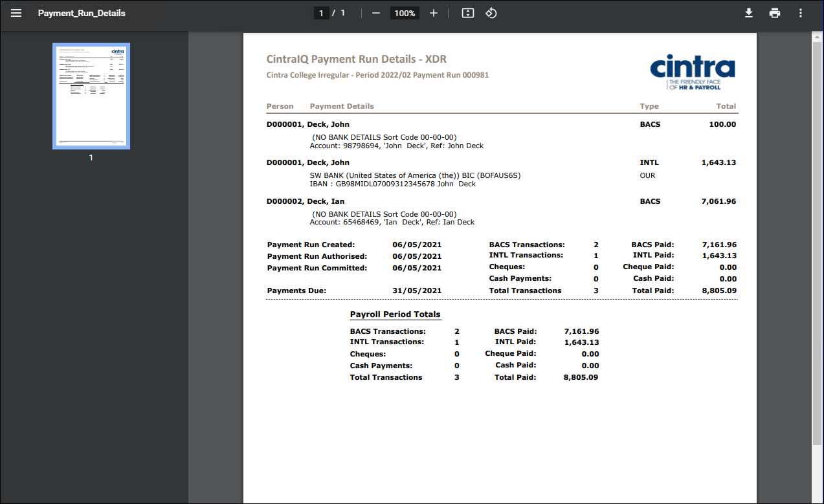
Task: Click 'Account: 98798694' line
Action: (x=396, y=146)
